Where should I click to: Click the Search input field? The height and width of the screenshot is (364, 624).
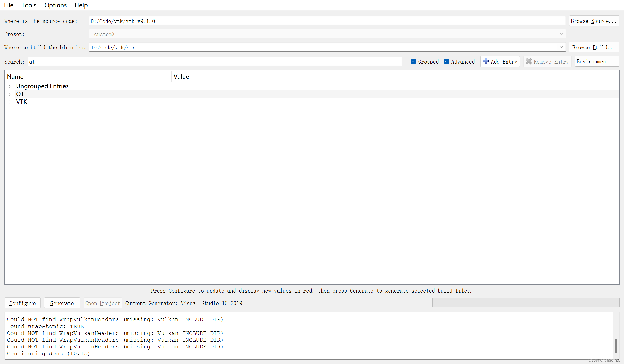coord(214,62)
